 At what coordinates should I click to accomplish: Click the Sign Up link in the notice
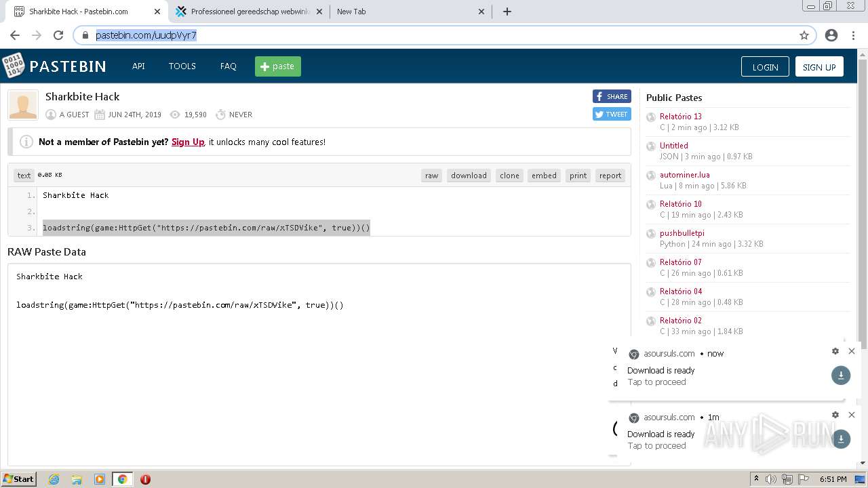click(188, 142)
